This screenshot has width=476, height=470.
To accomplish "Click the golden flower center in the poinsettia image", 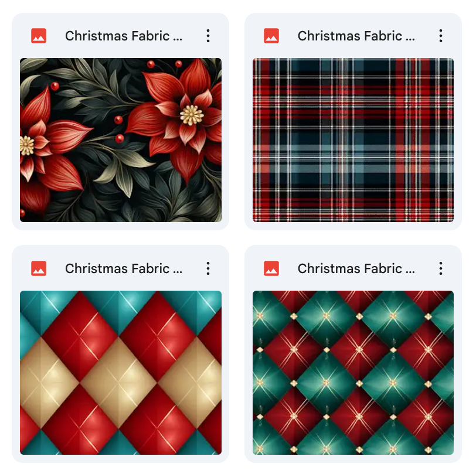I will 191,115.
